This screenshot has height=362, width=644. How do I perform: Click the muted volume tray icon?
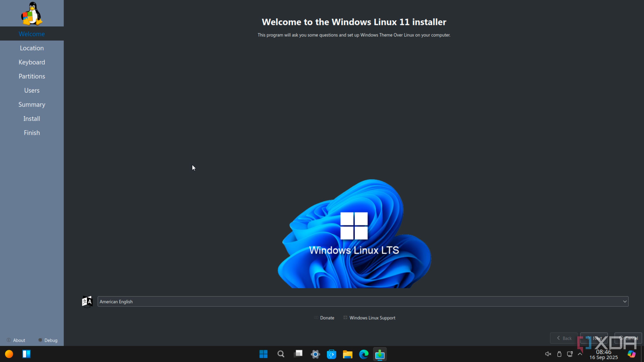coord(548,354)
